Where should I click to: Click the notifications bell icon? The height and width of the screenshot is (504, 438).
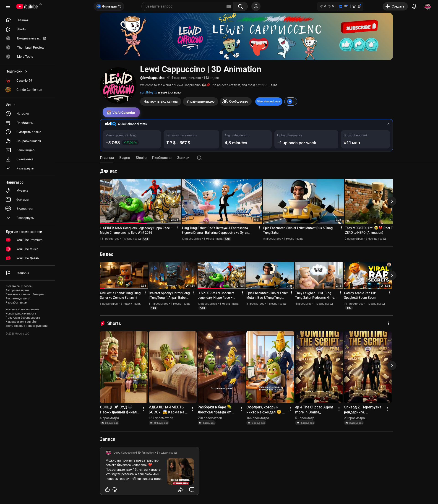coord(414,6)
